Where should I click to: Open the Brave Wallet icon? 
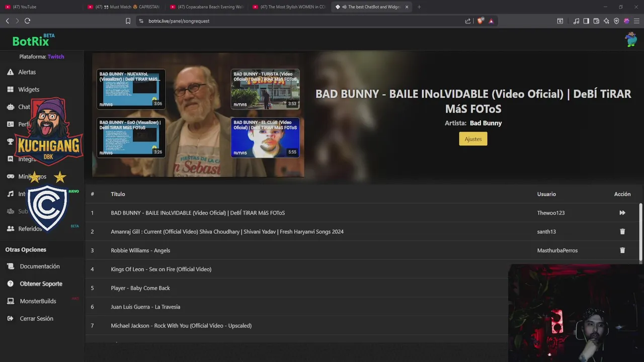click(x=596, y=21)
